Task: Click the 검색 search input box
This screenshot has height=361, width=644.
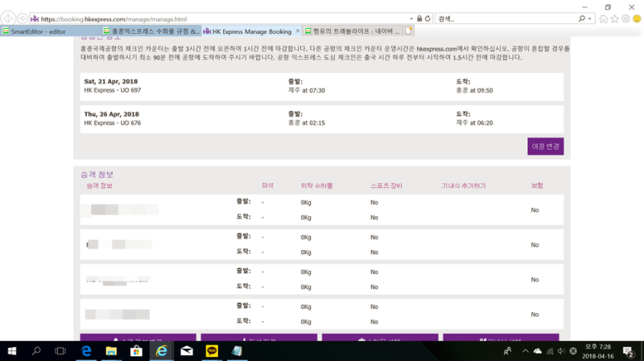Action: click(x=507, y=18)
